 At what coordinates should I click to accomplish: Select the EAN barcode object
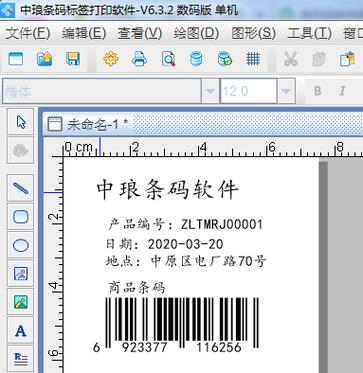[176, 325]
